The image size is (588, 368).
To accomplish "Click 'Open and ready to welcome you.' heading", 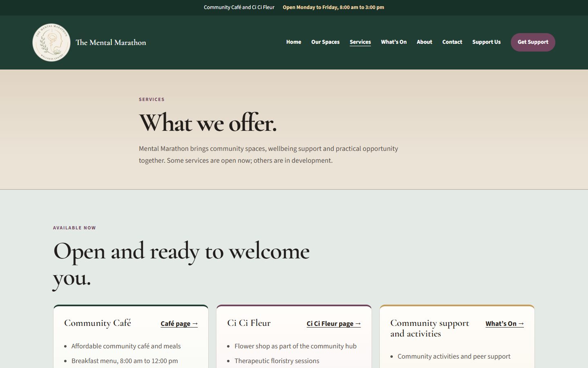I will pos(181,264).
